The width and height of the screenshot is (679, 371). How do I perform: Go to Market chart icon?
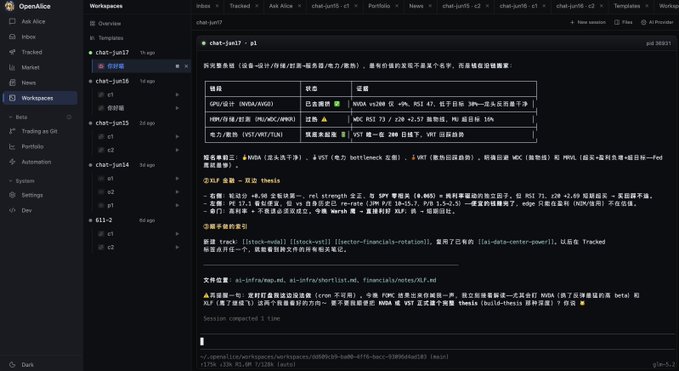[x=12, y=67]
